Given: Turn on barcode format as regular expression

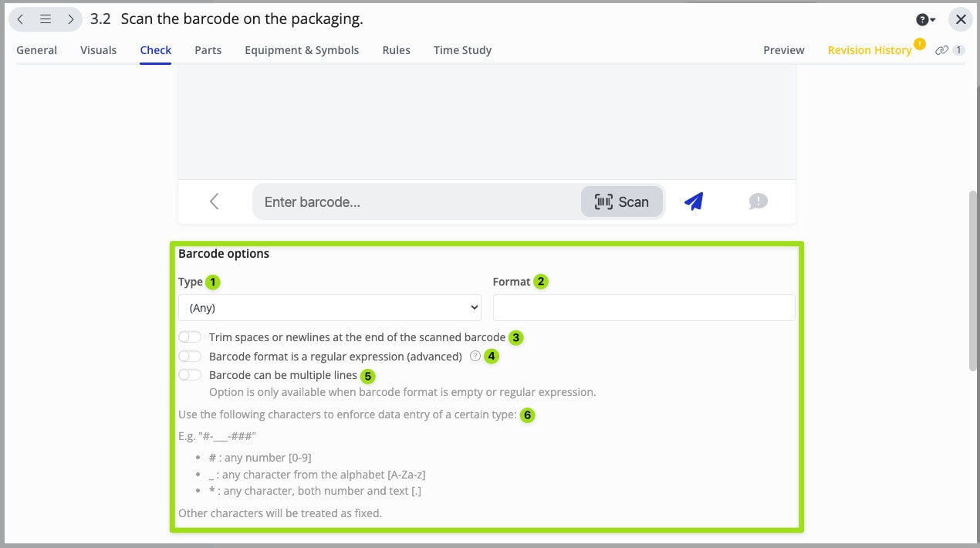Looking at the screenshot, I should tap(189, 356).
